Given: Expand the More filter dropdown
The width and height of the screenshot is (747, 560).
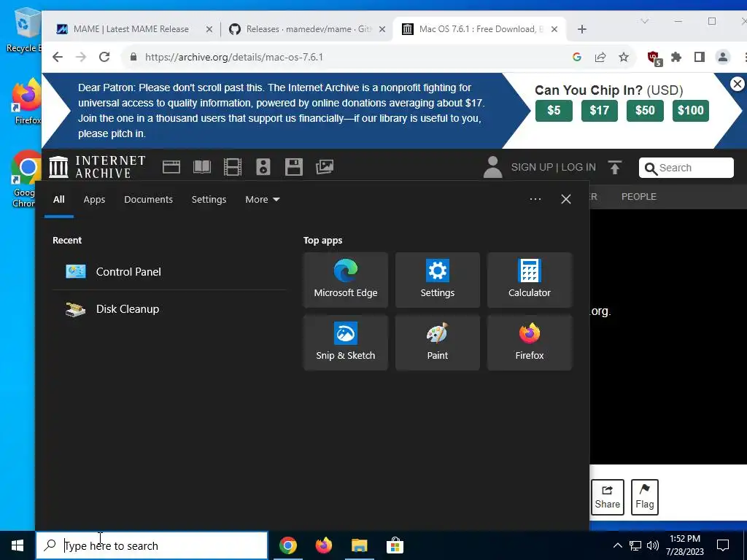Looking at the screenshot, I should 262,200.
